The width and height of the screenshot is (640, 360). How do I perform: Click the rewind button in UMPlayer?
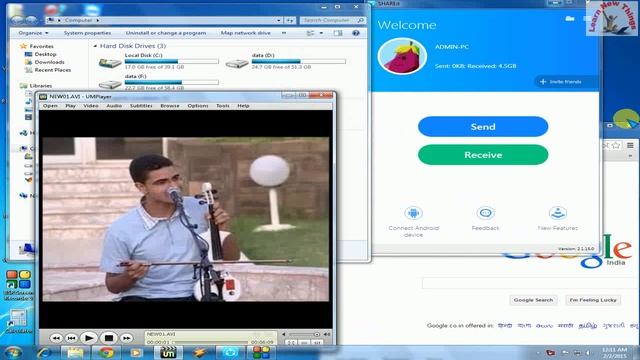coord(56,338)
